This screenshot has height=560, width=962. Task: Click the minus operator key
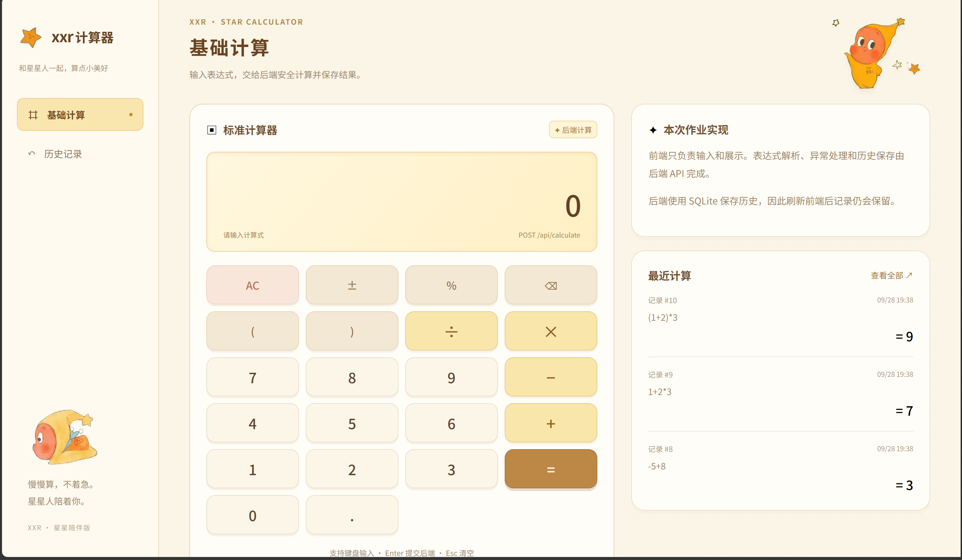click(550, 377)
